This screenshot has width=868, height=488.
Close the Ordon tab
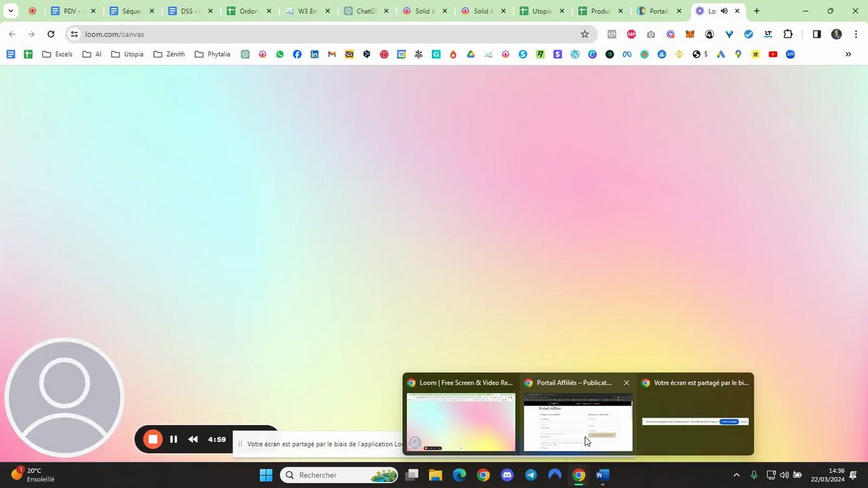point(269,11)
